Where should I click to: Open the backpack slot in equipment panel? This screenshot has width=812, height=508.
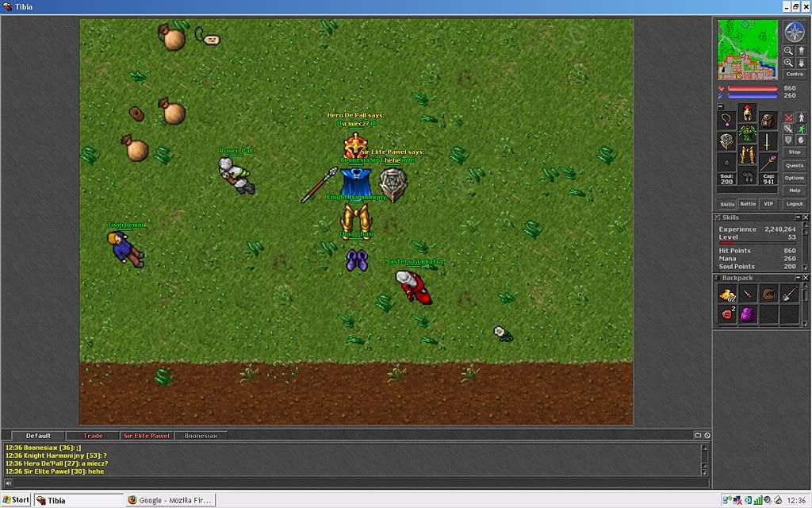768,121
